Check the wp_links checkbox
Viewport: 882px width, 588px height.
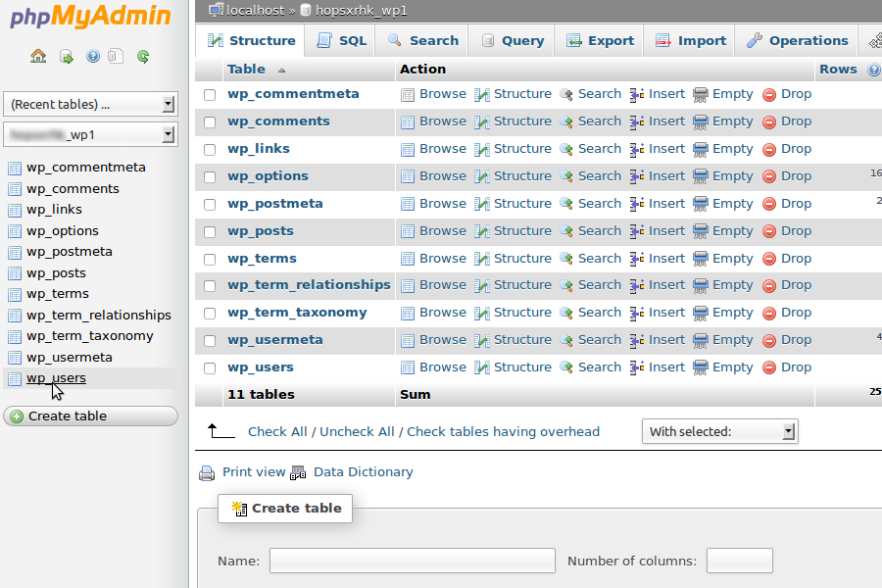[x=210, y=150]
